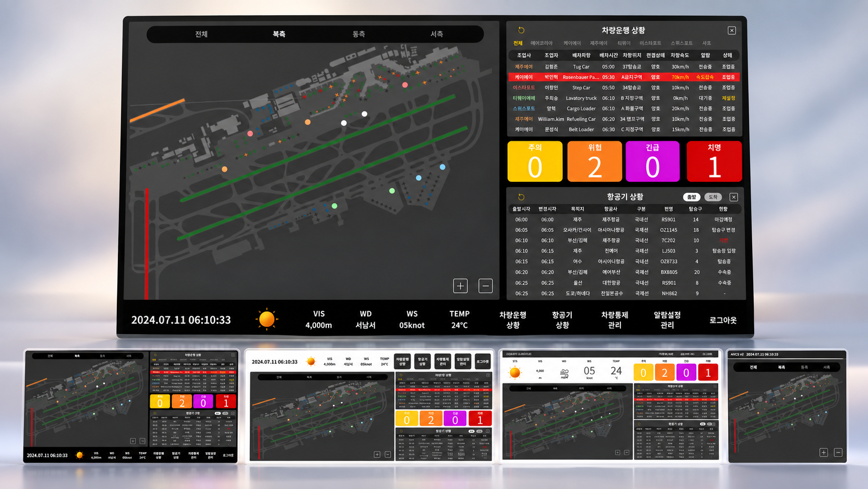Select the Lavatory truck vehicle row
This screenshot has width=868, height=489.
click(625, 98)
